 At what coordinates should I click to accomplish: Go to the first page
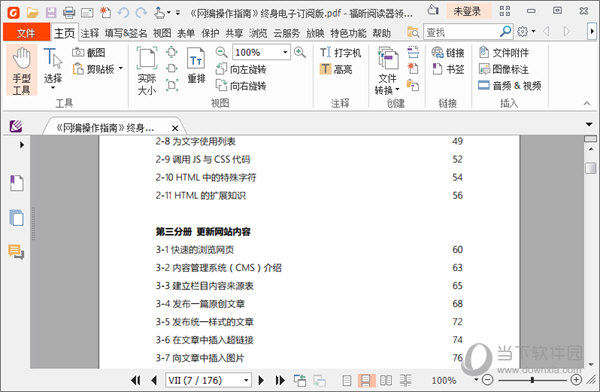coord(135,380)
